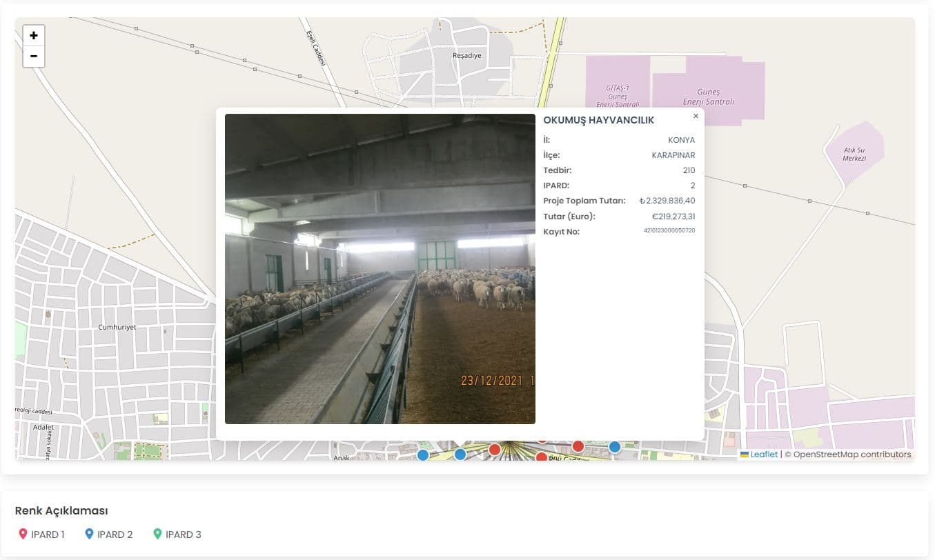Image resolution: width=935 pixels, height=560 pixels.
Task: Click the IPARD 3 legend label
Action: click(184, 534)
